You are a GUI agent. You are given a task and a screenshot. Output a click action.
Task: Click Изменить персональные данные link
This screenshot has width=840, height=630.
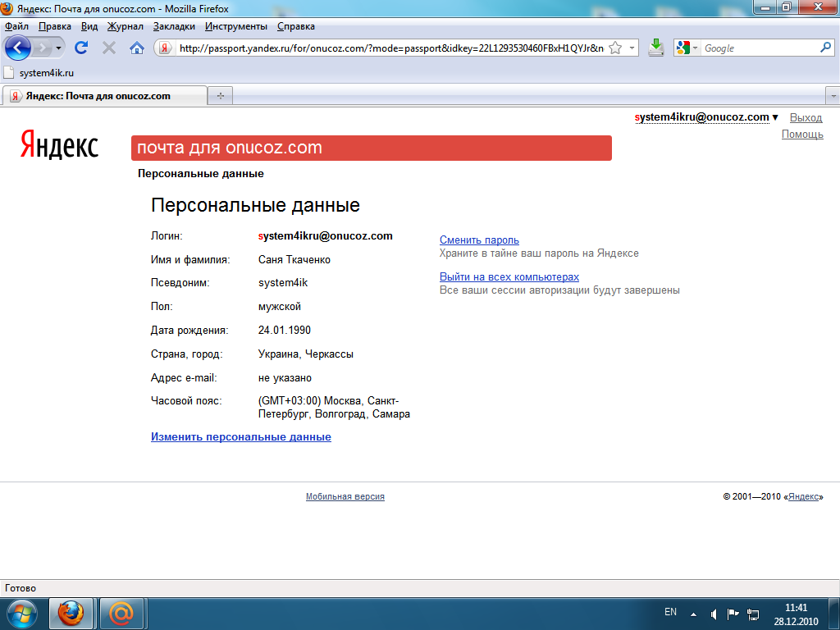click(241, 437)
